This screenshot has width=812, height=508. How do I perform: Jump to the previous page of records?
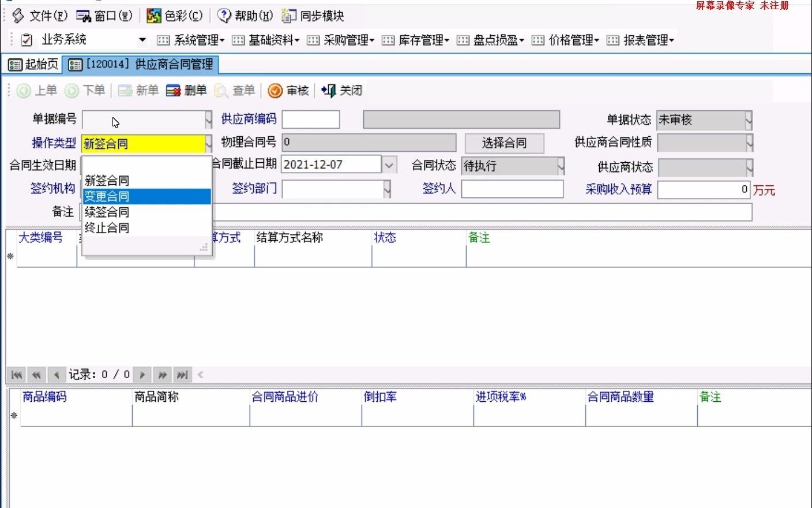[36, 375]
